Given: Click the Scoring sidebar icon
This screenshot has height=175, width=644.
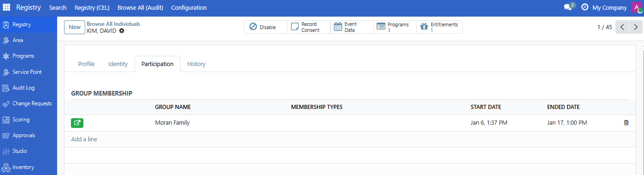Looking at the screenshot, I should click(6, 120).
